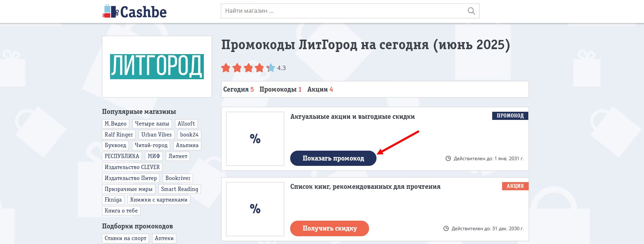Open the Ralf Ringer store tag
This screenshot has width=644, height=244.
coord(119,135)
